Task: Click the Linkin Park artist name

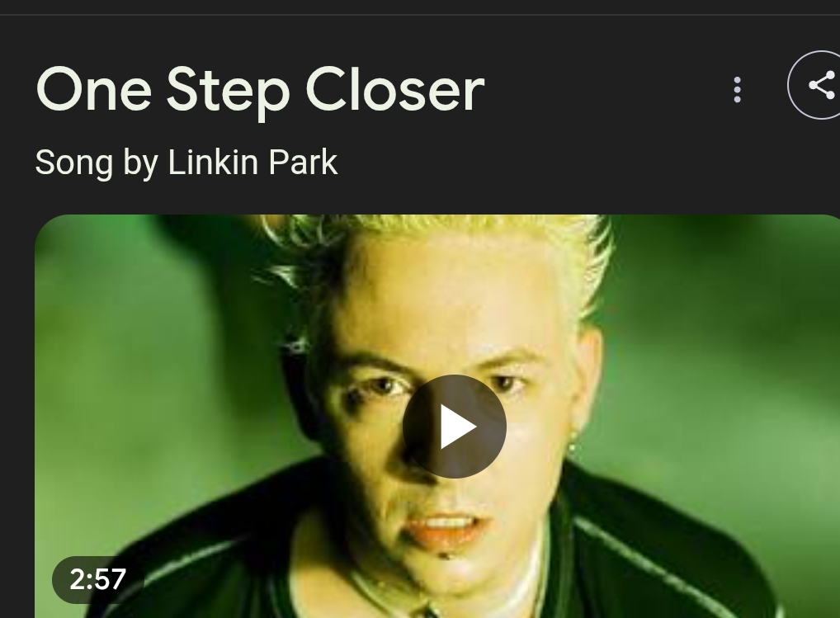Action: click(252, 162)
